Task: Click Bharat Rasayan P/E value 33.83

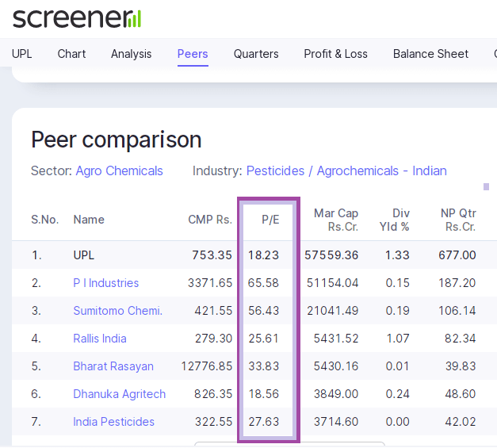Action: 263,366
